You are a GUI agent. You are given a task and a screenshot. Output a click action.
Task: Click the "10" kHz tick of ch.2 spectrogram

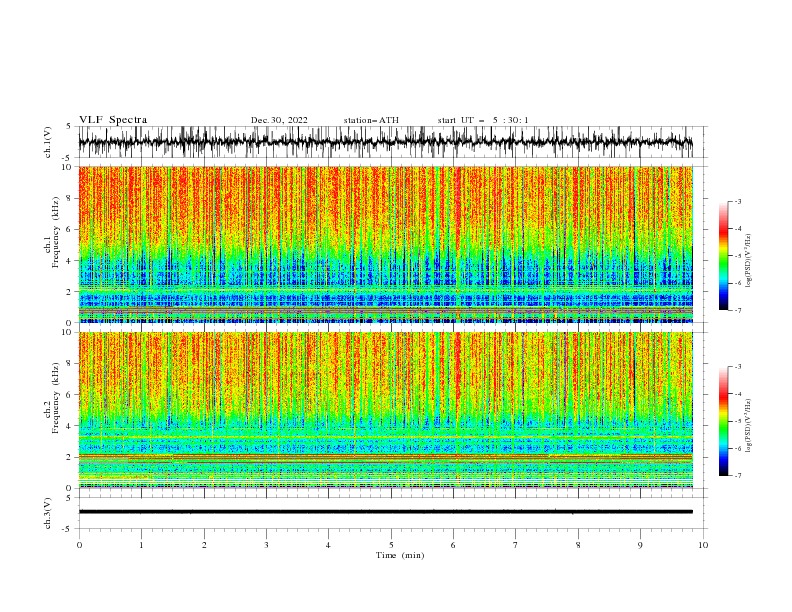coord(67,332)
